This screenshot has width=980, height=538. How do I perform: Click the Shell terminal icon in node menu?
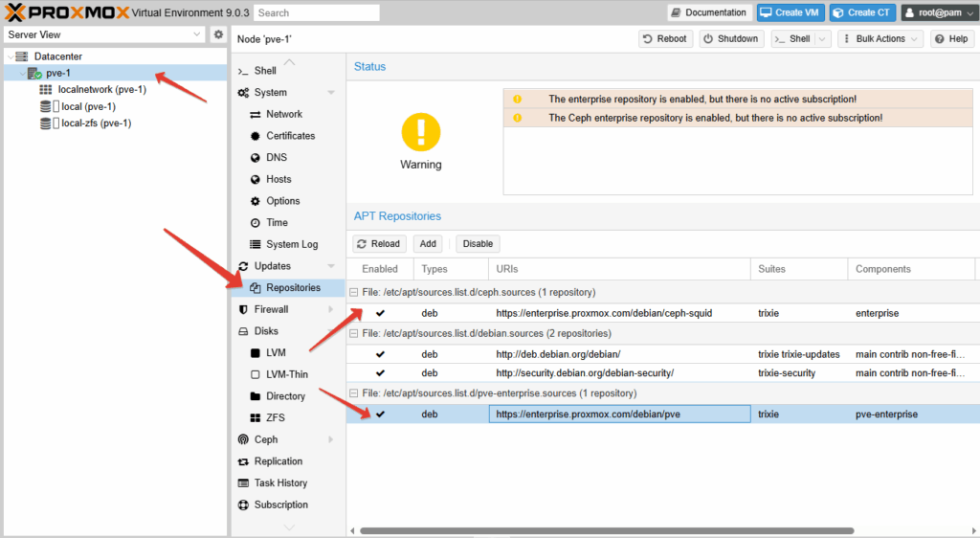click(x=243, y=71)
